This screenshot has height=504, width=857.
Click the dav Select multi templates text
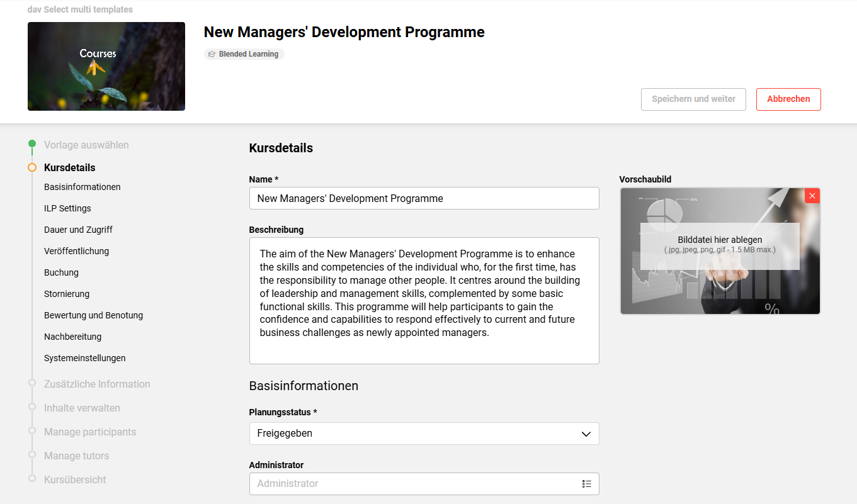80,9
